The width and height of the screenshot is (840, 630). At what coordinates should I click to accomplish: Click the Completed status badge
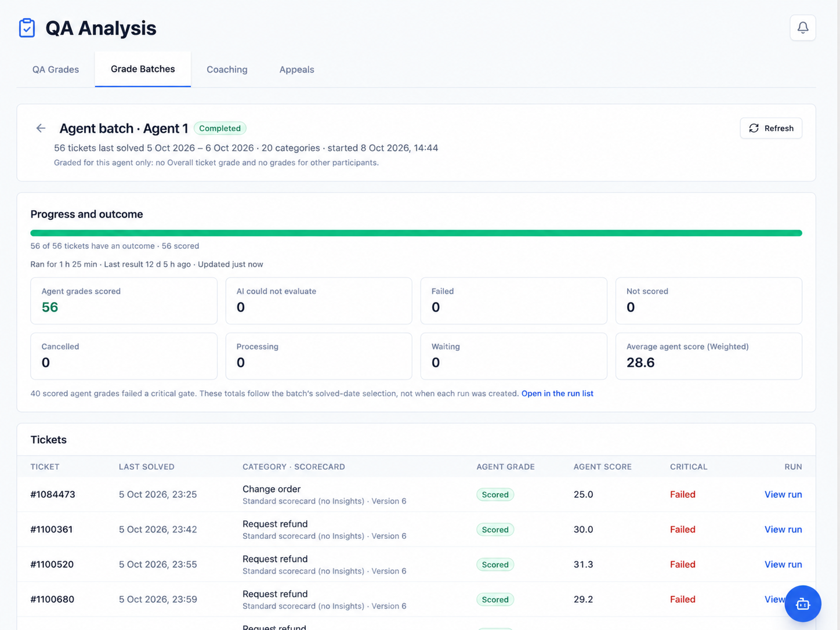[x=220, y=128]
